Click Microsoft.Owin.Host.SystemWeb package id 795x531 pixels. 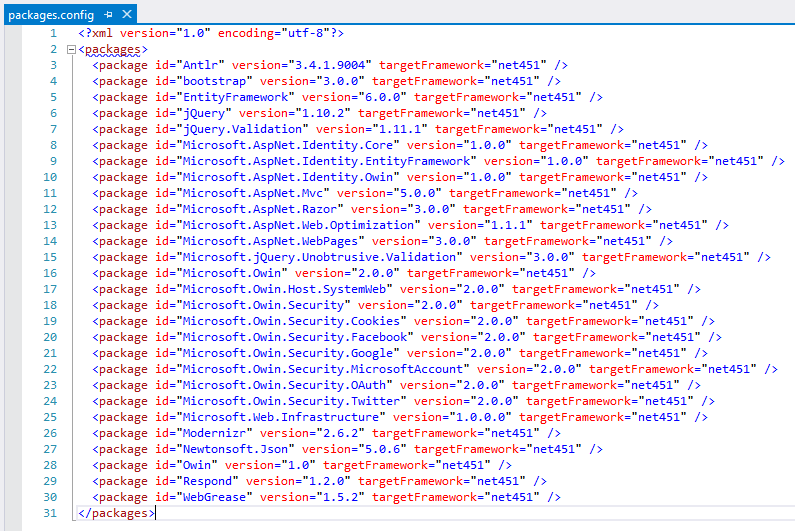[x=284, y=289]
